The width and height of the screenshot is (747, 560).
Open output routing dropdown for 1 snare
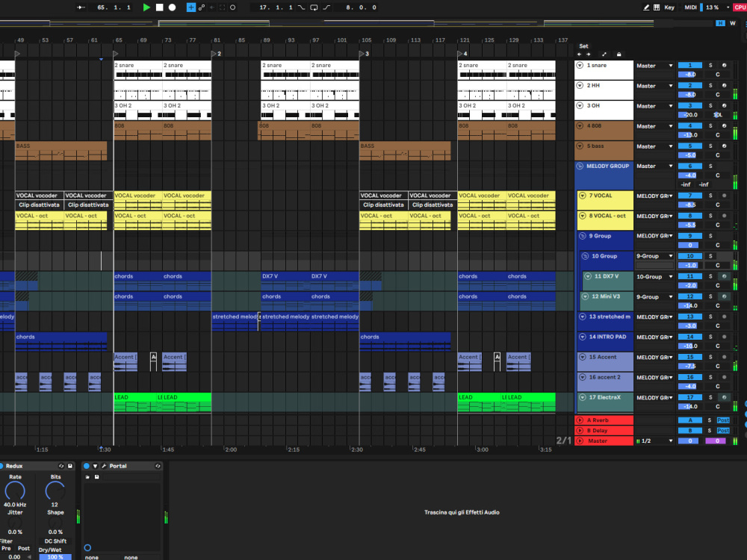pyautogui.click(x=654, y=66)
